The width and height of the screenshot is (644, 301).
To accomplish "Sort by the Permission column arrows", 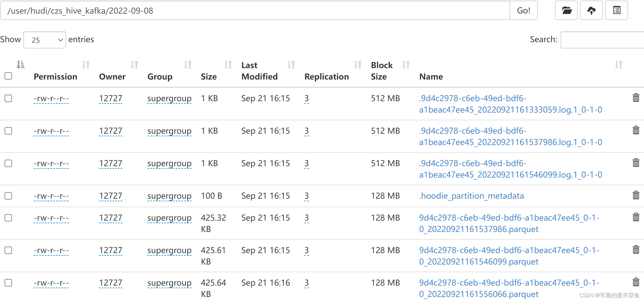I will [x=86, y=65].
